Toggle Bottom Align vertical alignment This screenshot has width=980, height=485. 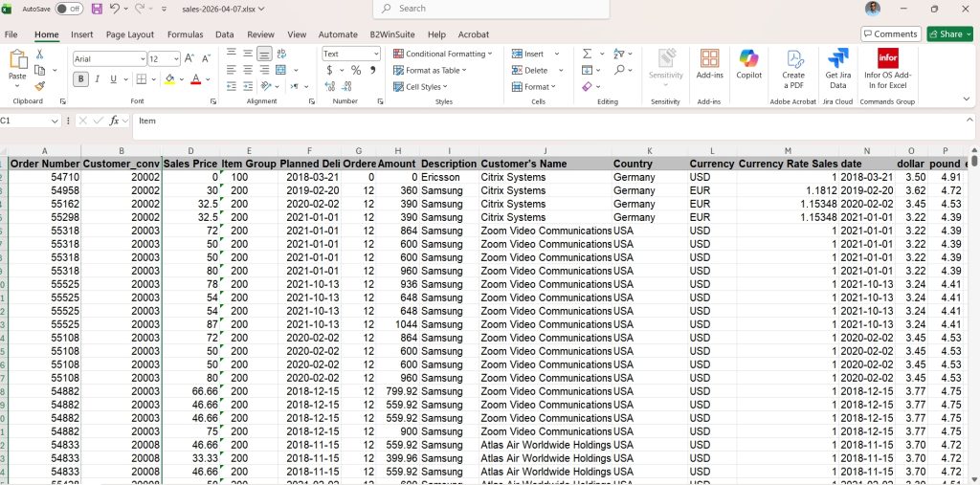[264, 54]
